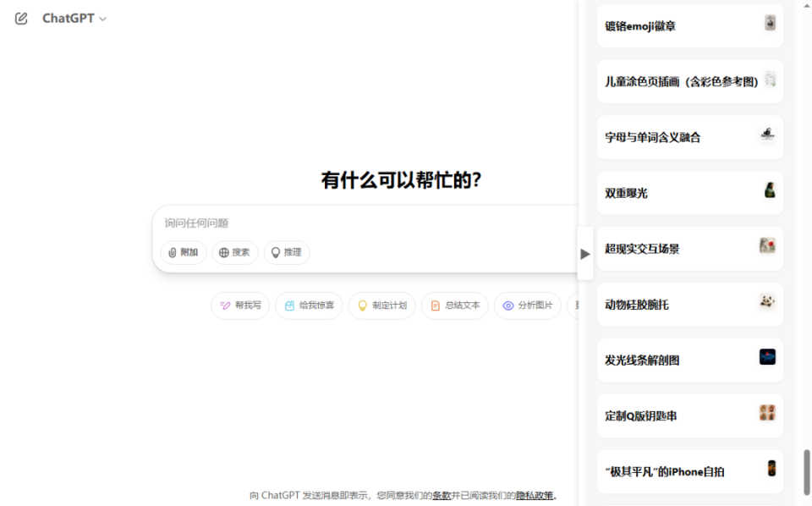This screenshot has height=506, width=812.
Task: Click the 动物硅胶腕托 panda thumbnail
Action: (x=767, y=301)
